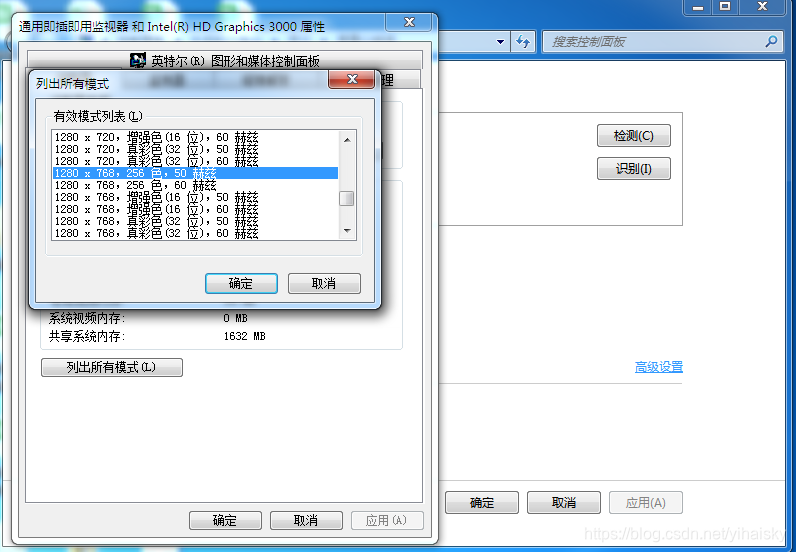Select 1280 x 720 真彩色 (32 位) 50 赫兹 mode
Viewport: 796px width, 552px height.
195,149
